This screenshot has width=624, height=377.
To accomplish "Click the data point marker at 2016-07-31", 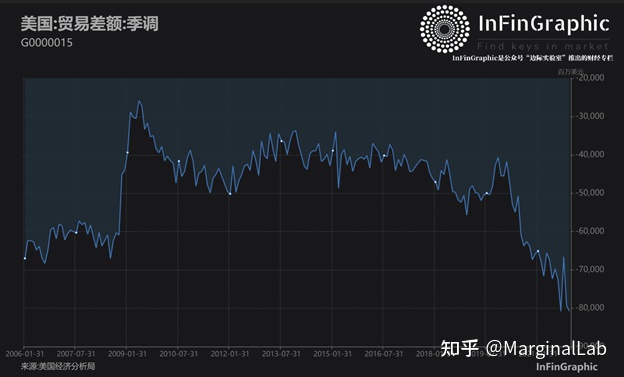I will click(384, 156).
